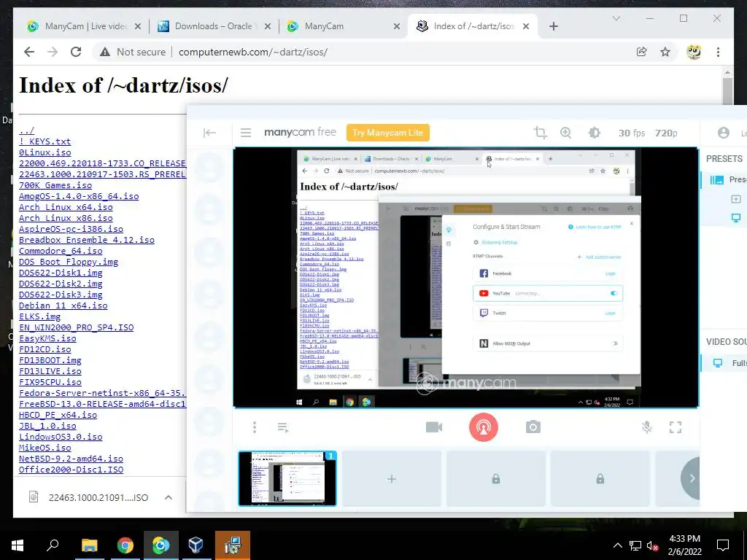The height and width of the screenshot is (560, 747).
Task: Download HBCD_PE_x64.iso
Action: pyautogui.click(x=58, y=415)
